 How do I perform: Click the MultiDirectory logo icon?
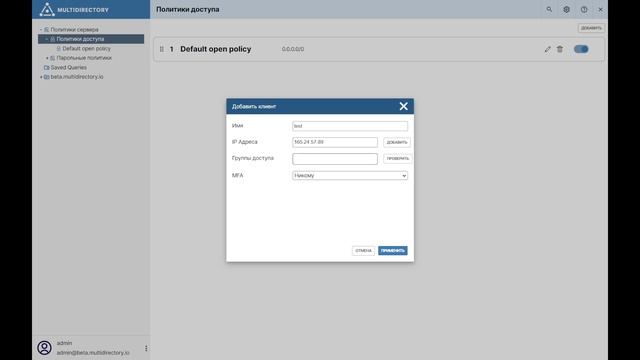tap(47, 9)
